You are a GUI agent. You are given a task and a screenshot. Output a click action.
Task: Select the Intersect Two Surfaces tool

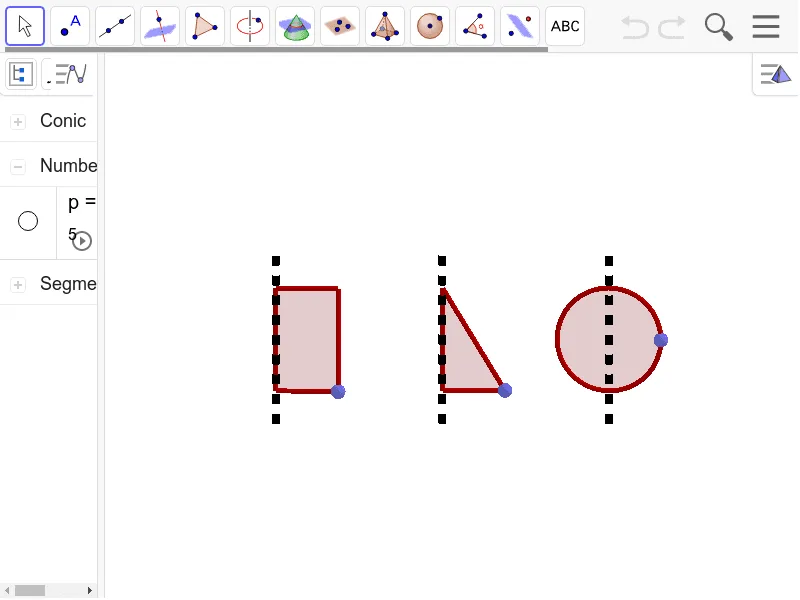pos(295,26)
